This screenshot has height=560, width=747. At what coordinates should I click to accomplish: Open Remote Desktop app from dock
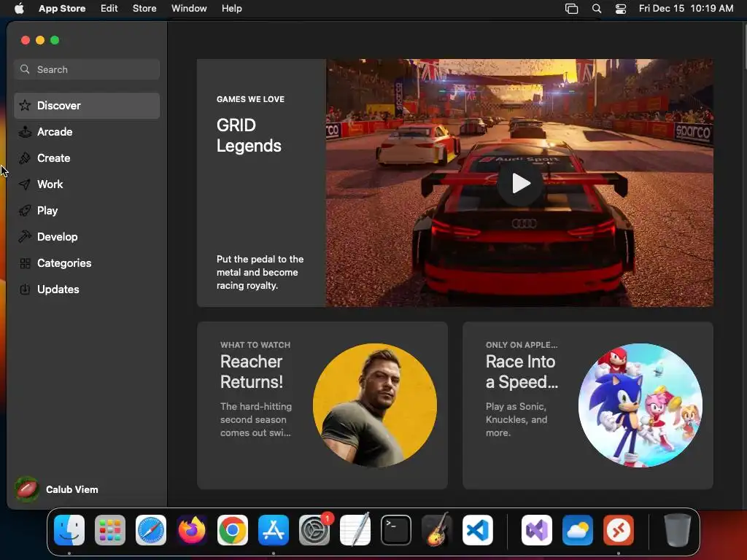pyautogui.click(x=619, y=530)
